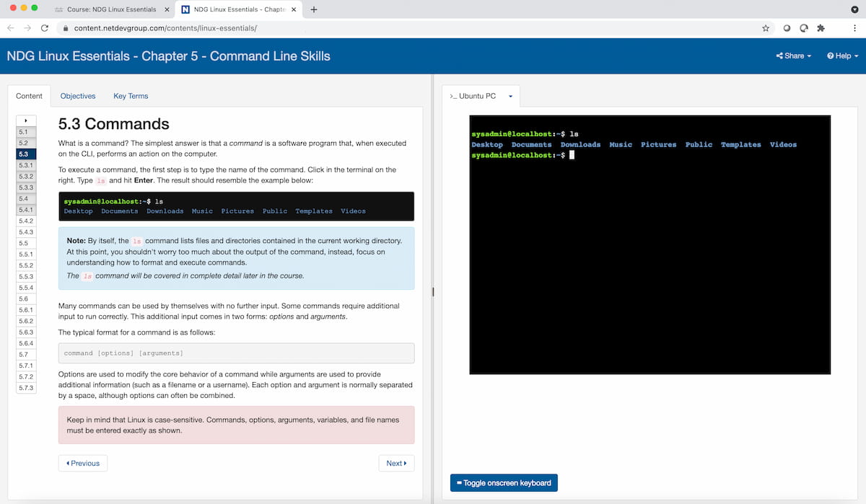Open a new browser tab
866x504 pixels.
pyautogui.click(x=314, y=9)
